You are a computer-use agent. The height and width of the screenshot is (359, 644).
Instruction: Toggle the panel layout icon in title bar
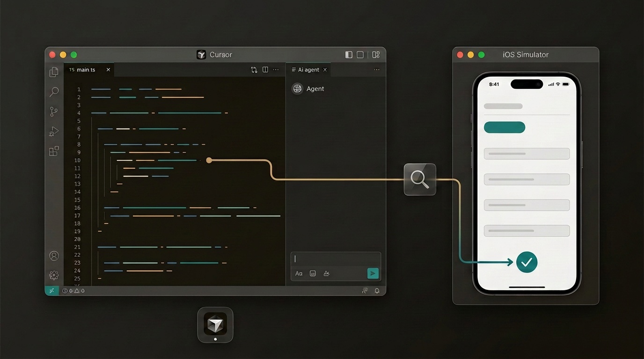pos(360,55)
